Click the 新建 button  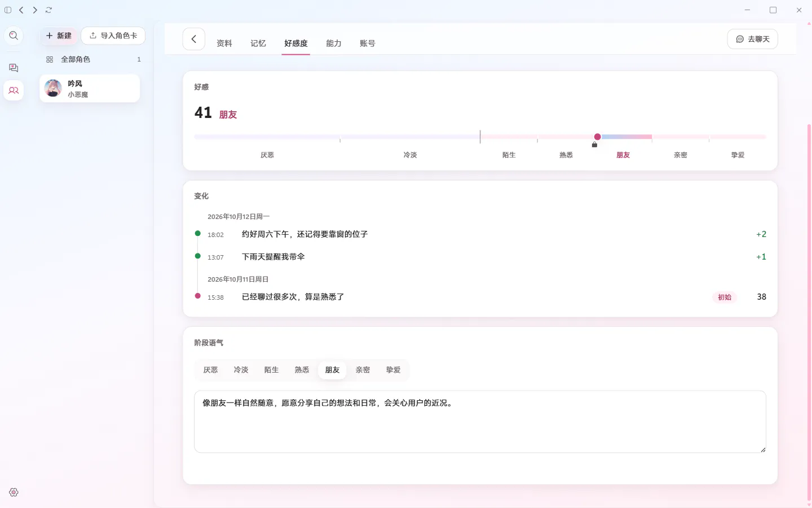pos(59,36)
